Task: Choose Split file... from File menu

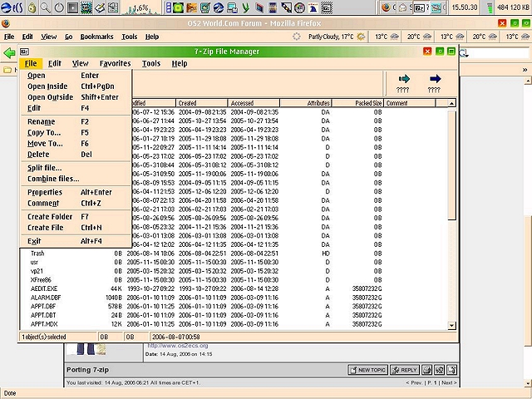Action: [45, 168]
